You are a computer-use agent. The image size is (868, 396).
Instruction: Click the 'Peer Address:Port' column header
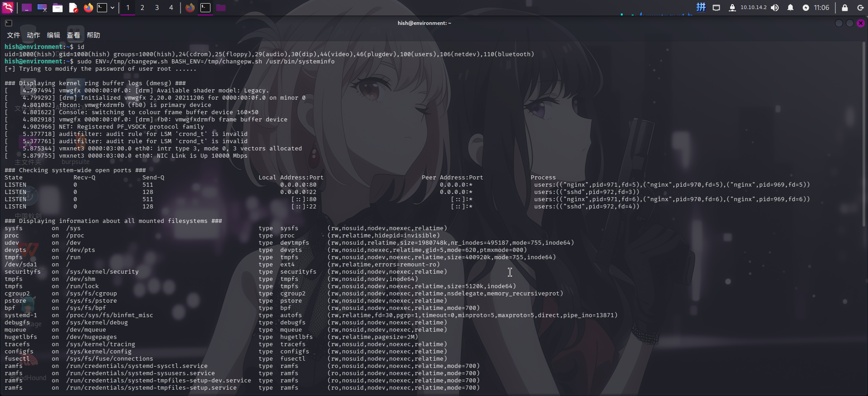(x=453, y=177)
